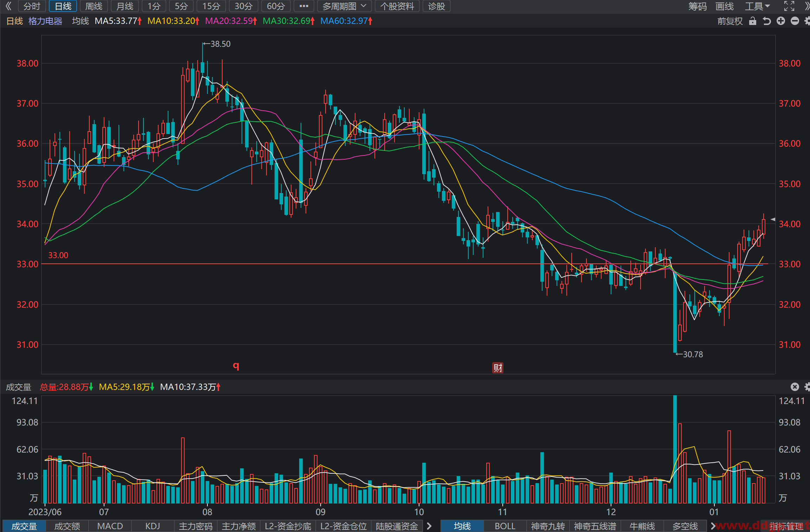Viewport: 810px width, 532px height.
Task: Close the 成交量 volume panel
Action: click(795, 387)
